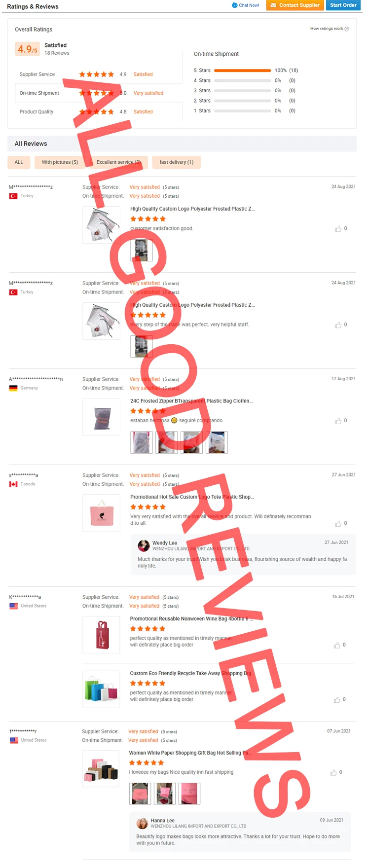This screenshot has width=370, height=868.
Task: Click the Start Order button
Action: 343,5
